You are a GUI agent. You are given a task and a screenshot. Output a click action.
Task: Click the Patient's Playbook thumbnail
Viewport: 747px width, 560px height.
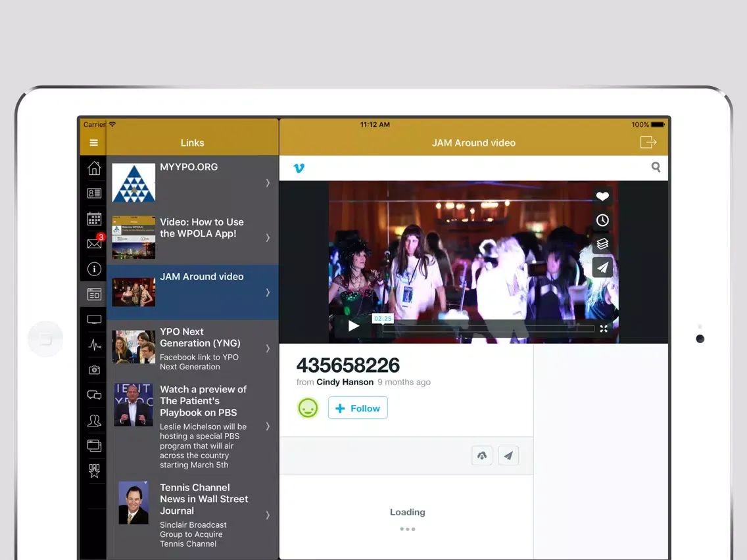click(133, 404)
